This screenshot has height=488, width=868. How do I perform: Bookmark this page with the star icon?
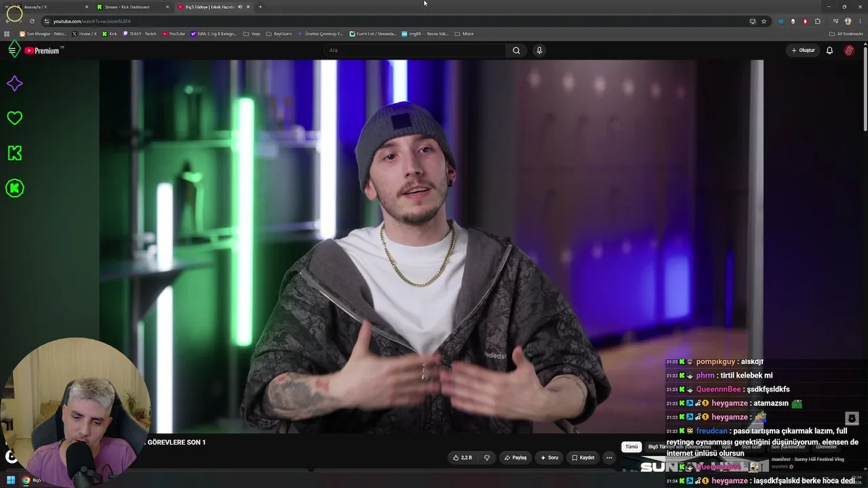764,21
